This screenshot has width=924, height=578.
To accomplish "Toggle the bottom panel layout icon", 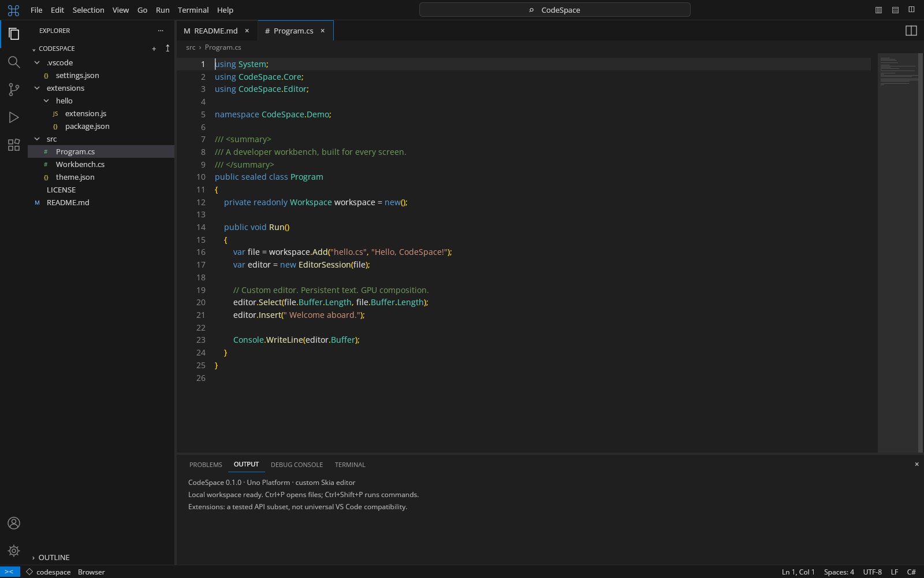I will [895, 10].
